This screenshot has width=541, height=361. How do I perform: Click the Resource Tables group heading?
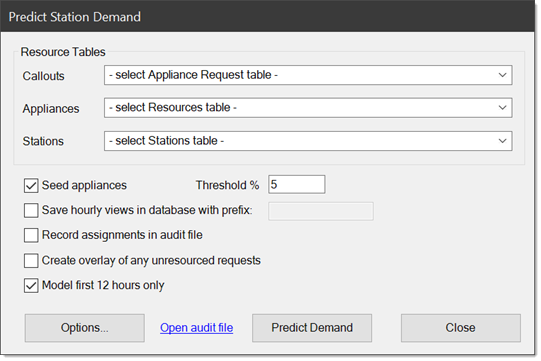63,52
